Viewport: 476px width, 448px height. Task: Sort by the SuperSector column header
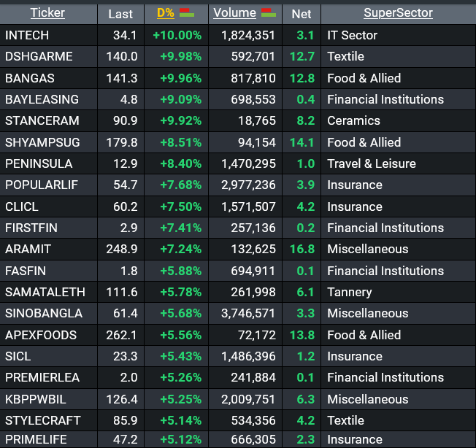398,13
